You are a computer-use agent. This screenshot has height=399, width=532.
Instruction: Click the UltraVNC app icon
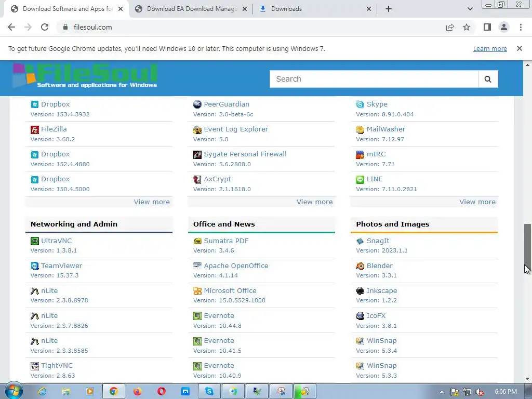(35, 241)
